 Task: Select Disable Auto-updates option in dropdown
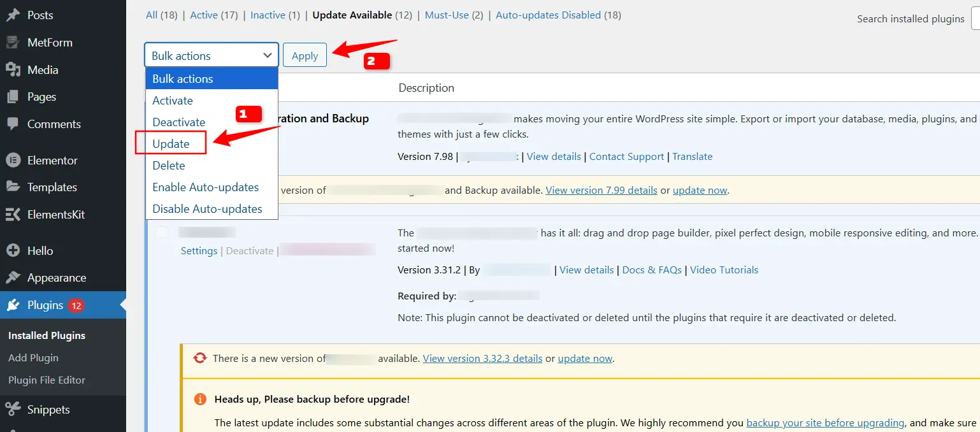click(x=207, y=209)
